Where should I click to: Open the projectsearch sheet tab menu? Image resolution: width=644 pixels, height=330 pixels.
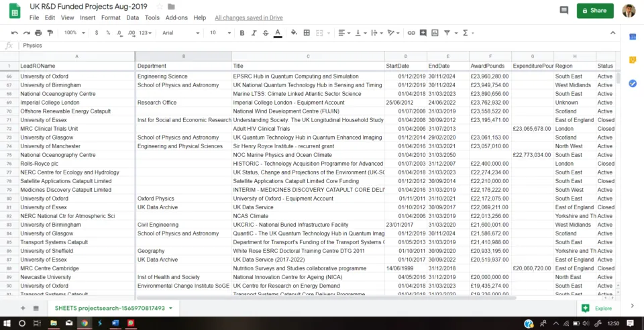tap(170, 309)
